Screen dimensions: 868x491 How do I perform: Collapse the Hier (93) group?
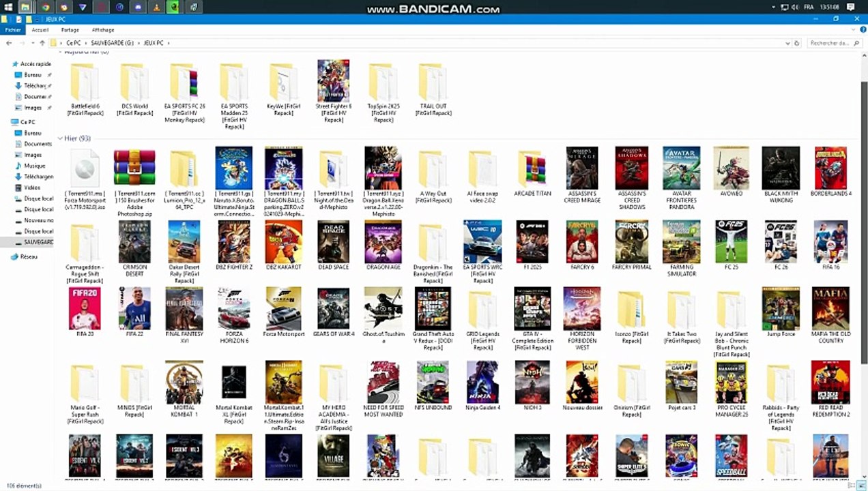pos(60,138)
